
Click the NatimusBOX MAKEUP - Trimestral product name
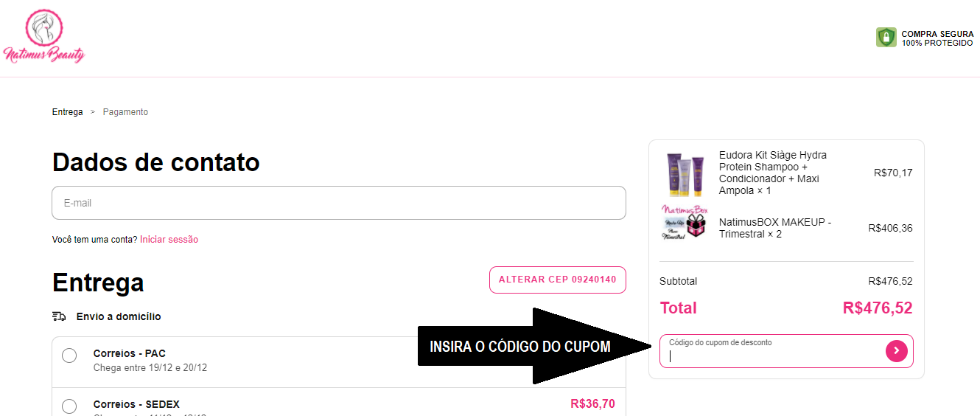pyautogui.click(x=775, y=228)
